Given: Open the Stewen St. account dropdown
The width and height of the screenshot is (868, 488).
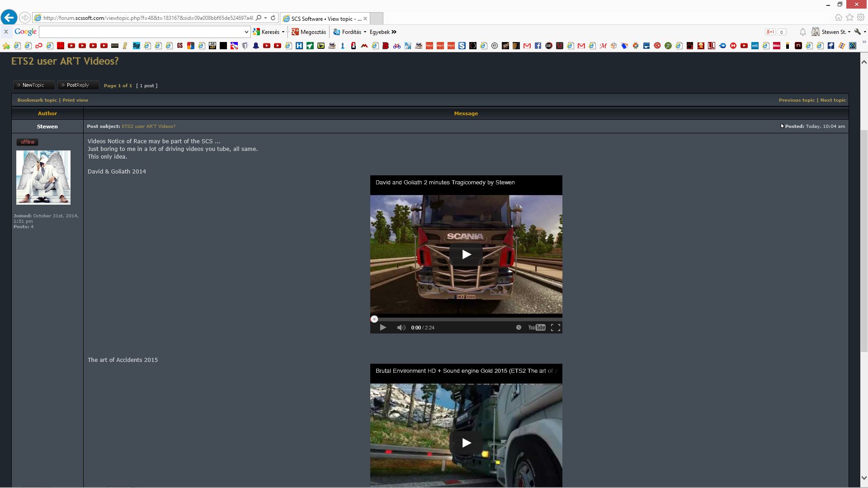Looking at the screenshot, I should pos(831,32).
